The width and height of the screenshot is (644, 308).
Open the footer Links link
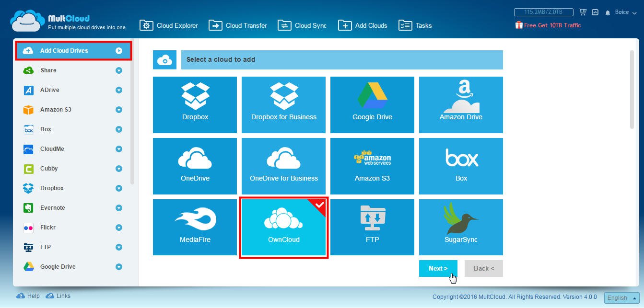(x=58, y=296)
